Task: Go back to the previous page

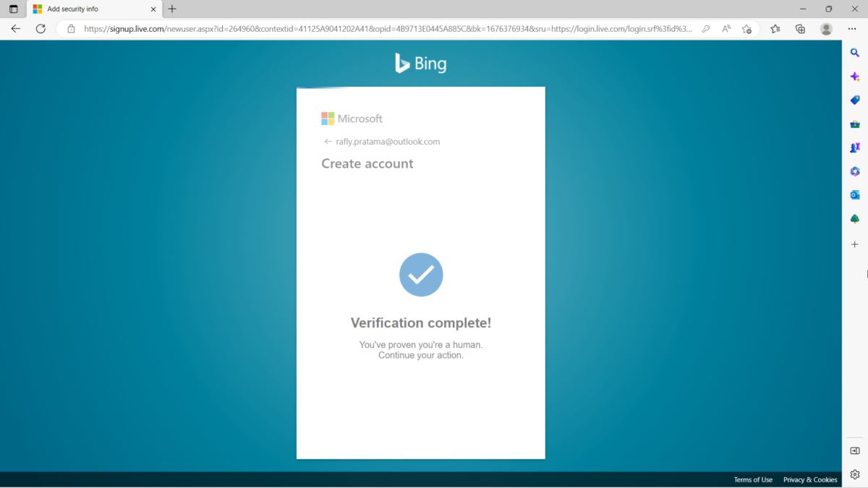Action: click(16, 29)
